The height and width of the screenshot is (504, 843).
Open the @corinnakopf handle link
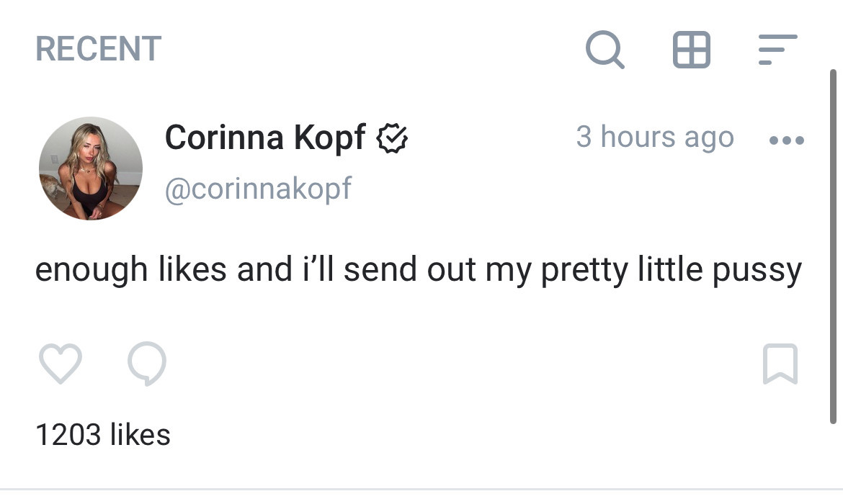click(258, 189)
